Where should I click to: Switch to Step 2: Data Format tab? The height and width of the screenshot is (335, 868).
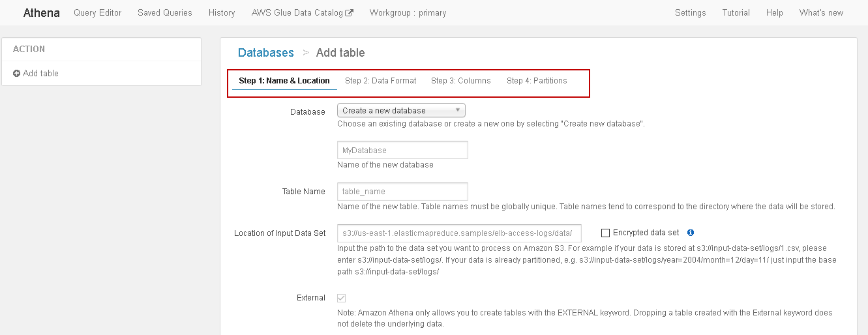coord(380,81)
